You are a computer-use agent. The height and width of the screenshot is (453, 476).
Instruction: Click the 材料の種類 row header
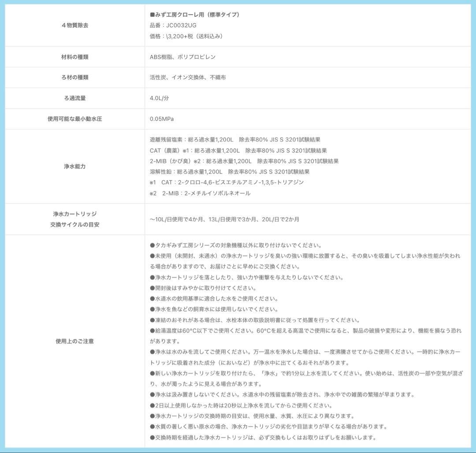(74, 57)
